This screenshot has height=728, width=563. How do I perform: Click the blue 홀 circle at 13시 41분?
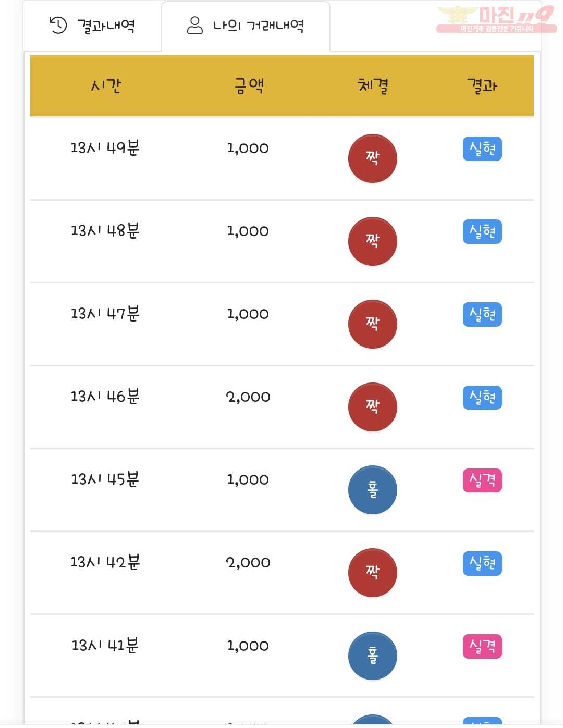[x=373, y=656]
